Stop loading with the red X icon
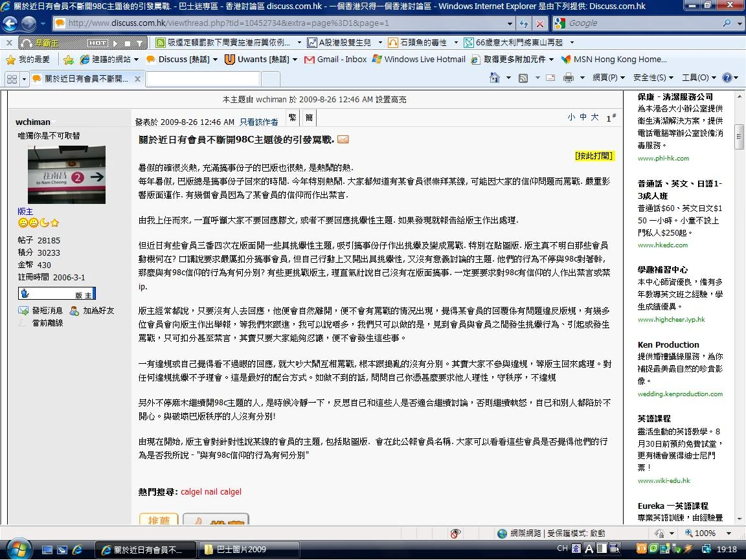Viewport: 746px width, 560px height. tap(540, 23)
